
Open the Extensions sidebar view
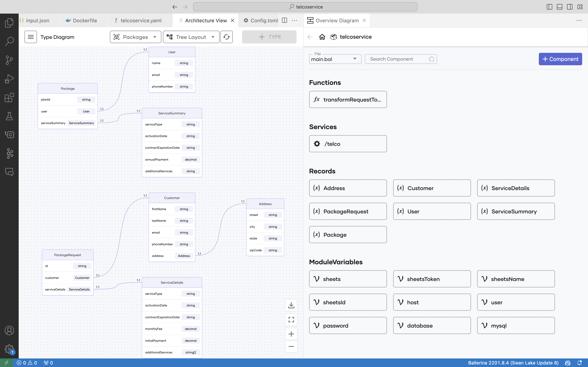pos(9,97)
